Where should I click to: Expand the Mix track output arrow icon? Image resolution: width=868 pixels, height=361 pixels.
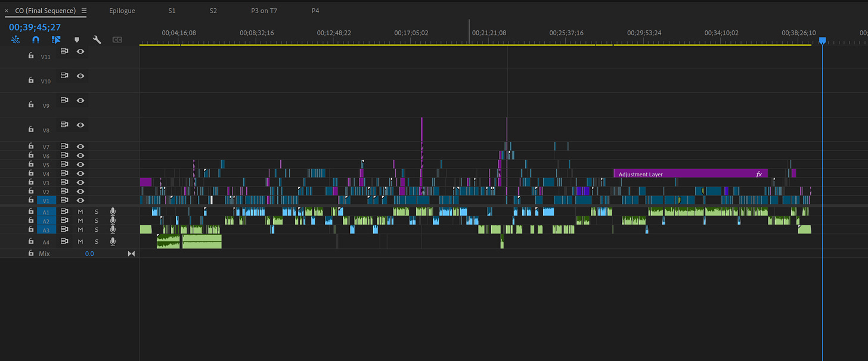coord(131,254)
